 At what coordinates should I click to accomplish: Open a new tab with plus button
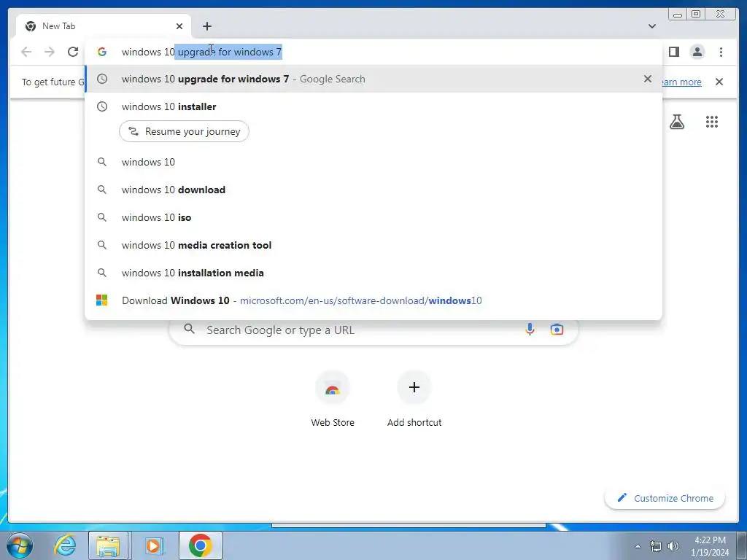point(206,26)
